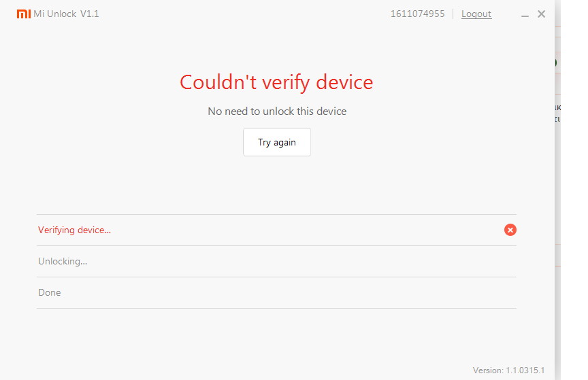Click the orange Mi logo icon
The width and height of the screenshot is (588, 380).
(x=23, y=14)
